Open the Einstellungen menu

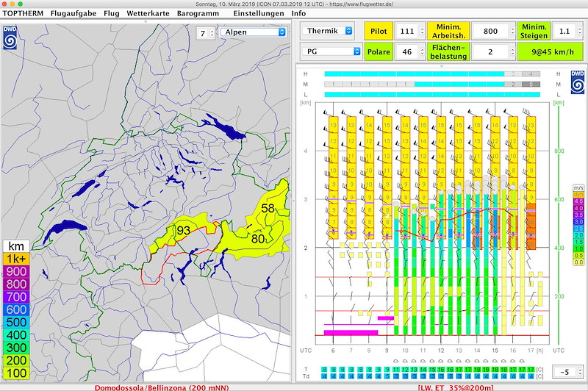[x=259, y=13]
